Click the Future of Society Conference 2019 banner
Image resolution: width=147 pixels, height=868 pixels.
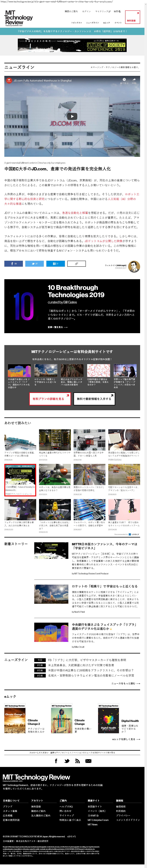72,45
